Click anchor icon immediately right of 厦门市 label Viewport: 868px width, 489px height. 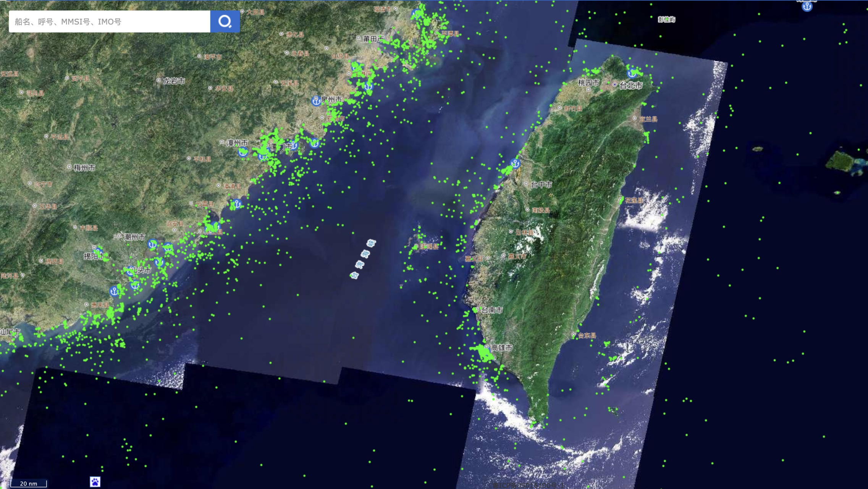click(293, 145)
